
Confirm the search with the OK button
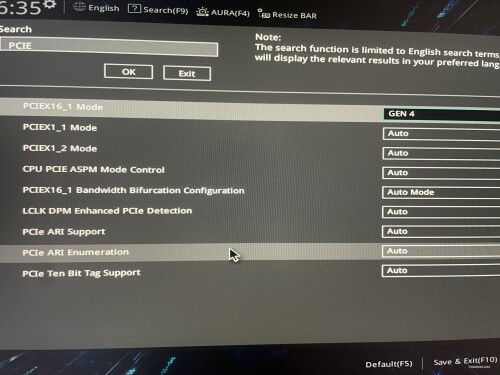coord(129,72)
